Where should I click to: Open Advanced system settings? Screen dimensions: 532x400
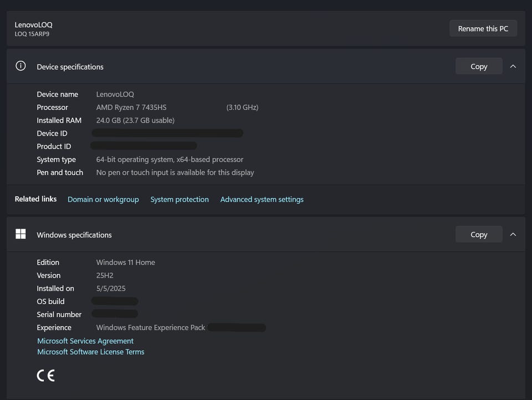262,199
